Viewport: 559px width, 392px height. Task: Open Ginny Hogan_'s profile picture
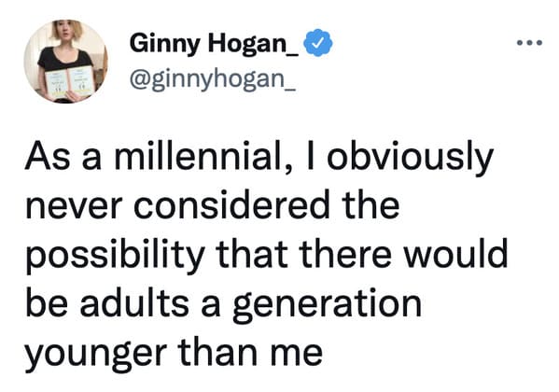pos(65,62)
